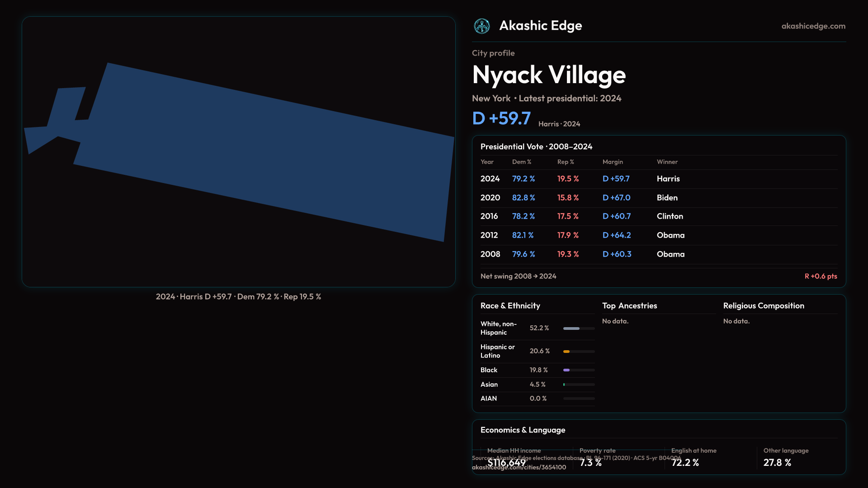Click the Margin column header
This screenshot has width=868, height=488.
tap(612, 162)
